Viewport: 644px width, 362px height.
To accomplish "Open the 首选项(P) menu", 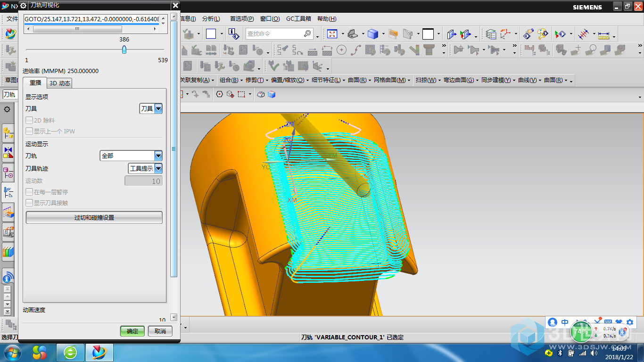I will tap(242, 19).
